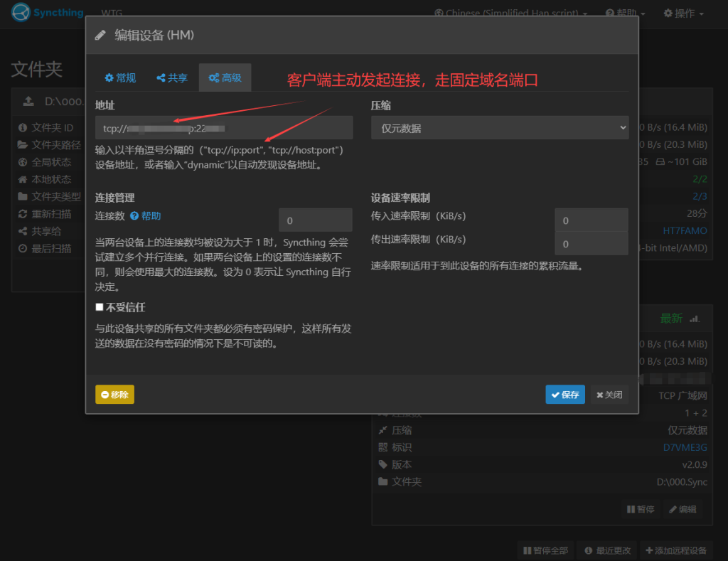Click the pencil icon in the 编辑设备 header
The height and width of the screenshot is (561, 728).
(100, 36)
